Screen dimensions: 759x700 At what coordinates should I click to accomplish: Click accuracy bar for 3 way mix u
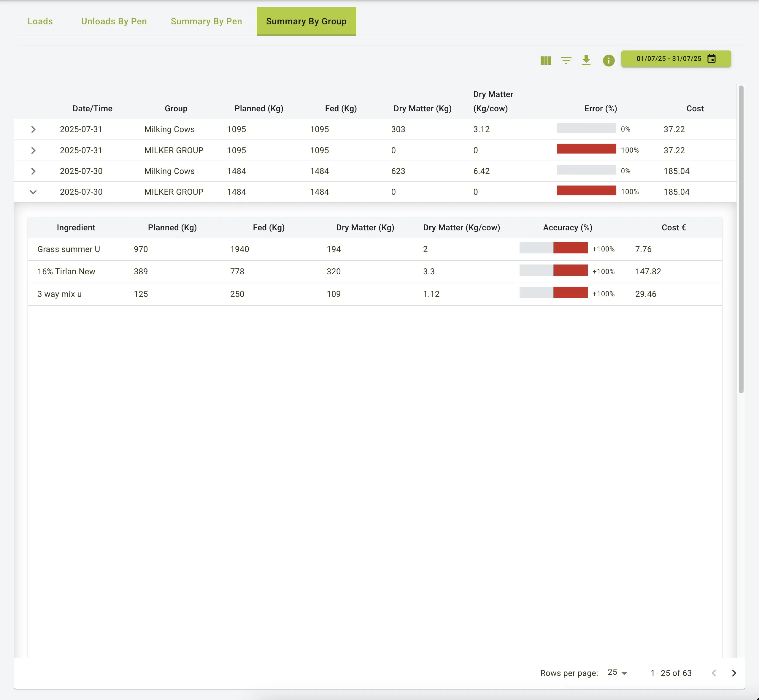point(553,292)
